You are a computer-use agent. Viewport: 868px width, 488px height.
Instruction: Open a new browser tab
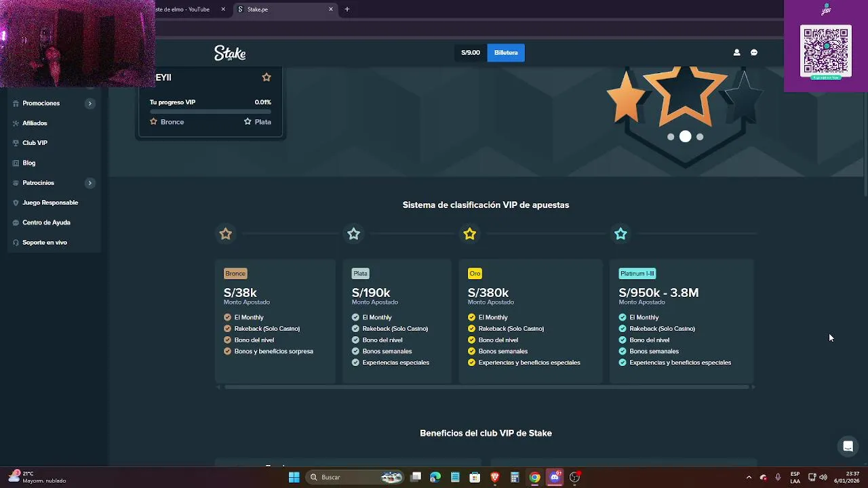point(347,9)
